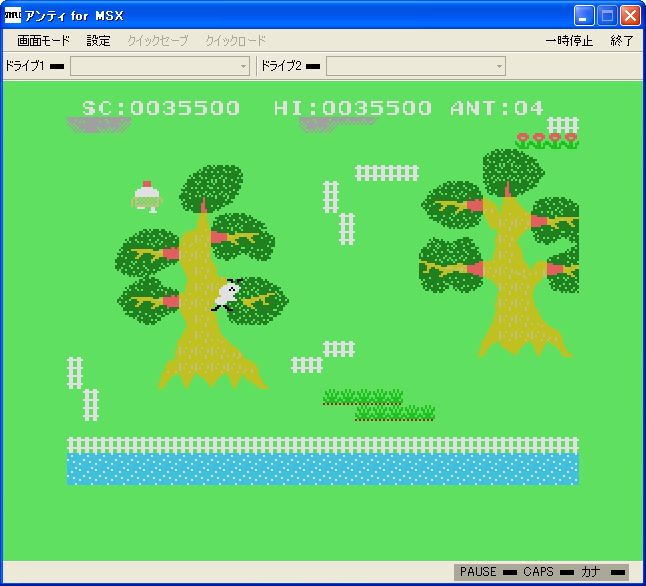Click the HI:0035500 high score text

click(x=353, y=108)
